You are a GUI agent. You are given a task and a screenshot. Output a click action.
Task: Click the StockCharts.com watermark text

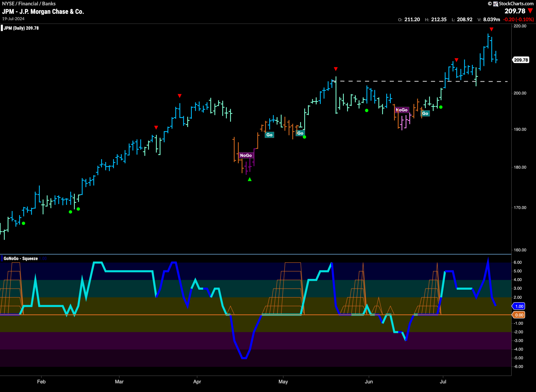[x=516, y=4]
